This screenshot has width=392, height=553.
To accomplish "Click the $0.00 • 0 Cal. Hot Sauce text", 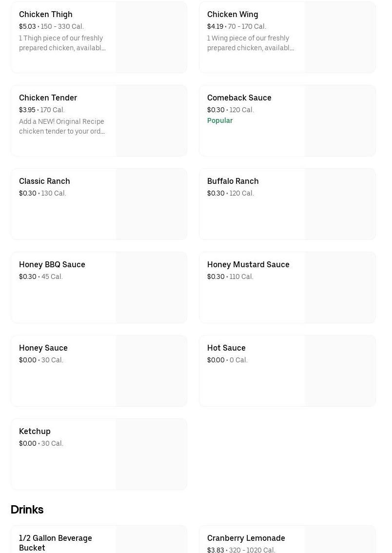I will point(227,360).
